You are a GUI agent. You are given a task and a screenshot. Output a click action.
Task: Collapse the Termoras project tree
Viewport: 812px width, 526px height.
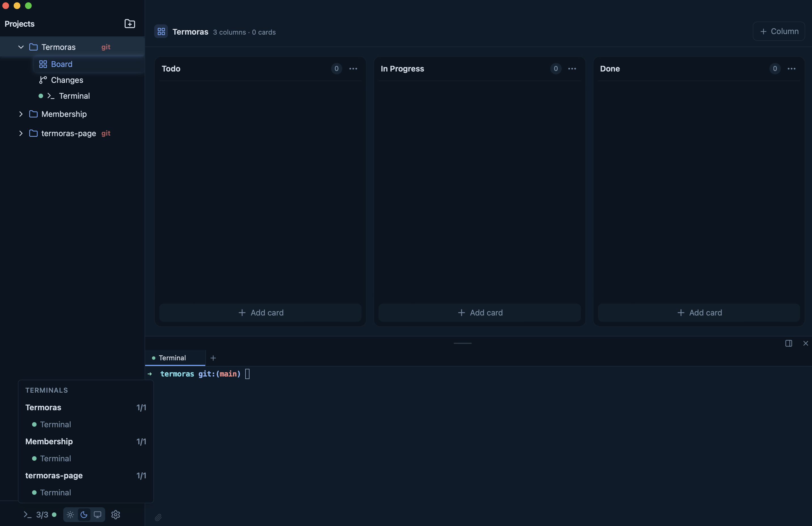tap(20, 47)
